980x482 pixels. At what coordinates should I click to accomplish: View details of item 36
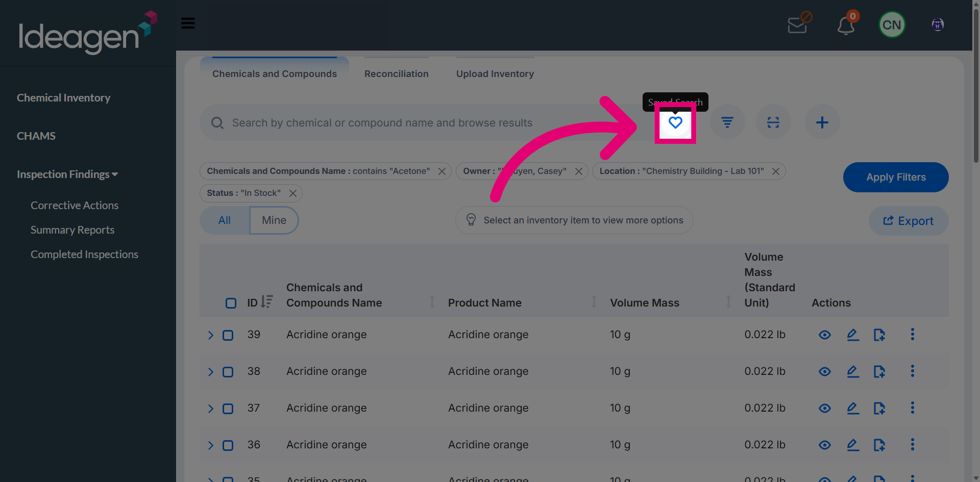(x=825, y=445)
